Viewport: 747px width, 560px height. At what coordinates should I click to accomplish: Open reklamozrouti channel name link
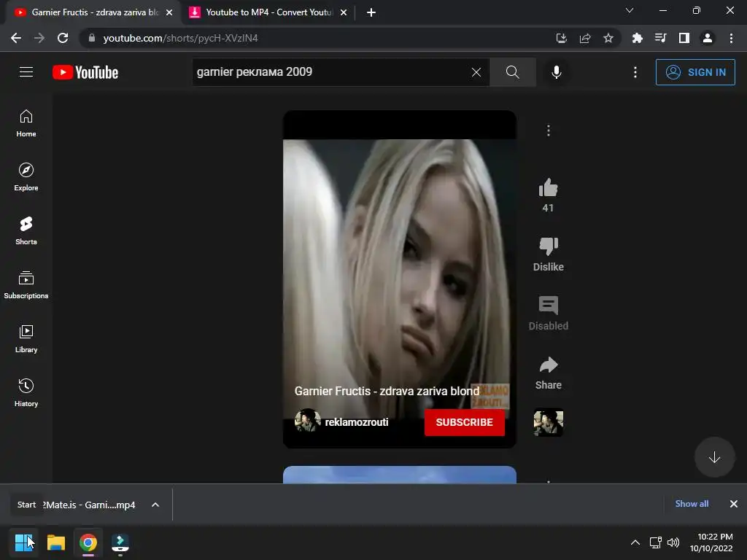point(356,422)
